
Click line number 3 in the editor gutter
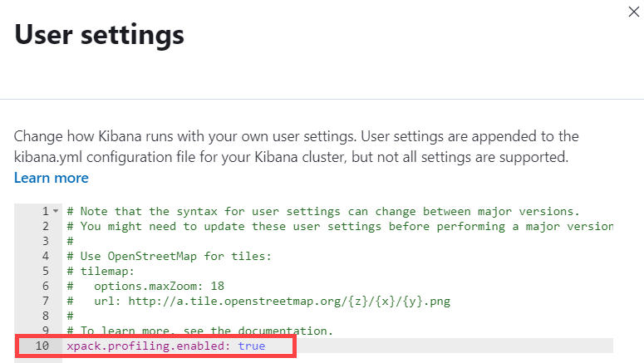46,241
